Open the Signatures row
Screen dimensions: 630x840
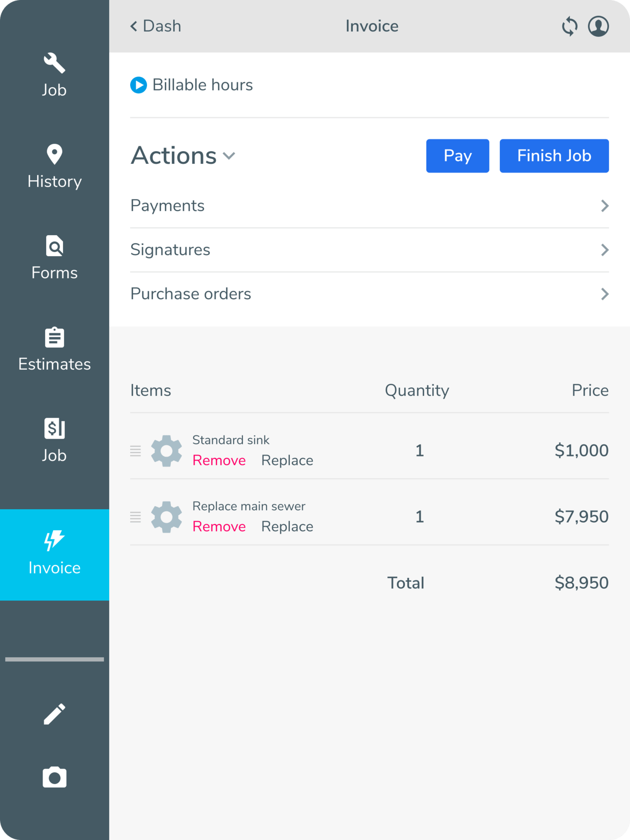pyautogui.click(x=370, y=250)
